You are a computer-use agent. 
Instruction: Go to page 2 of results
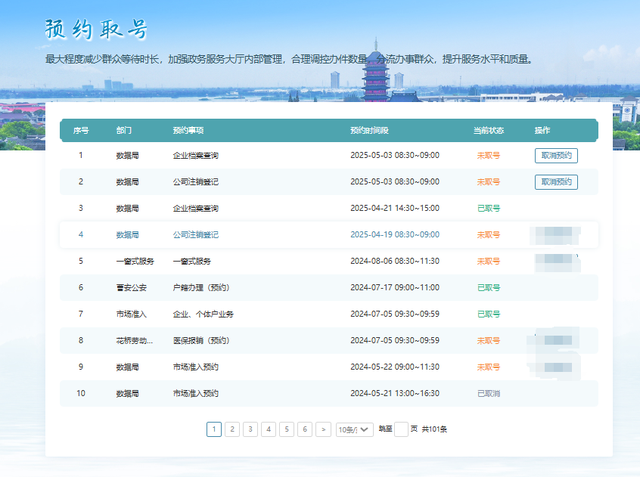232,429
